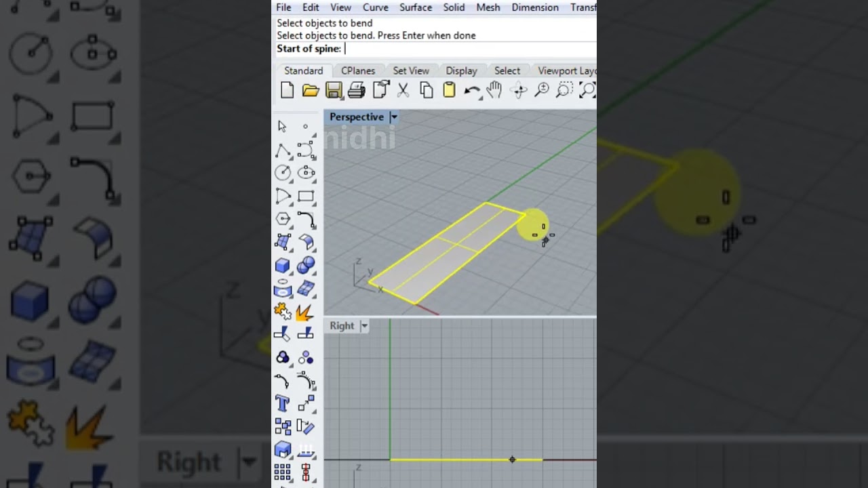This screenshot has width=868, height=488.
Task: Switch to the Display toolbar tab
Action: point(461,70)
